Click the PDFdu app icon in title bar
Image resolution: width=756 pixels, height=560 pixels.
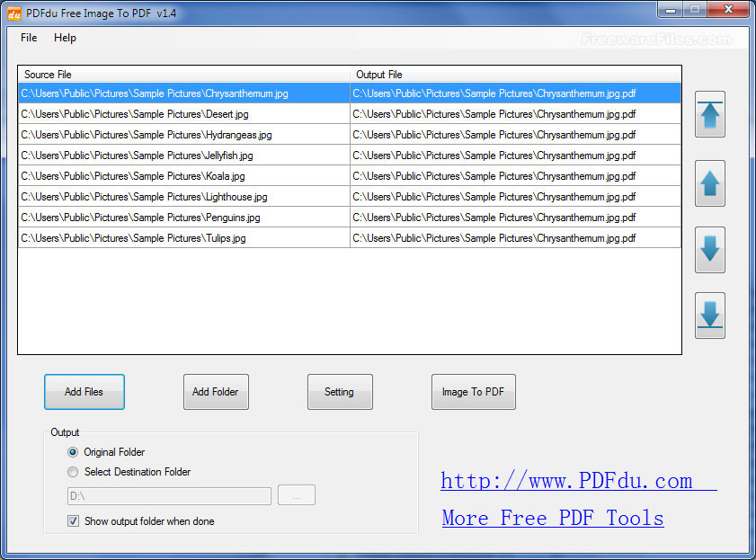coord(14,13)
